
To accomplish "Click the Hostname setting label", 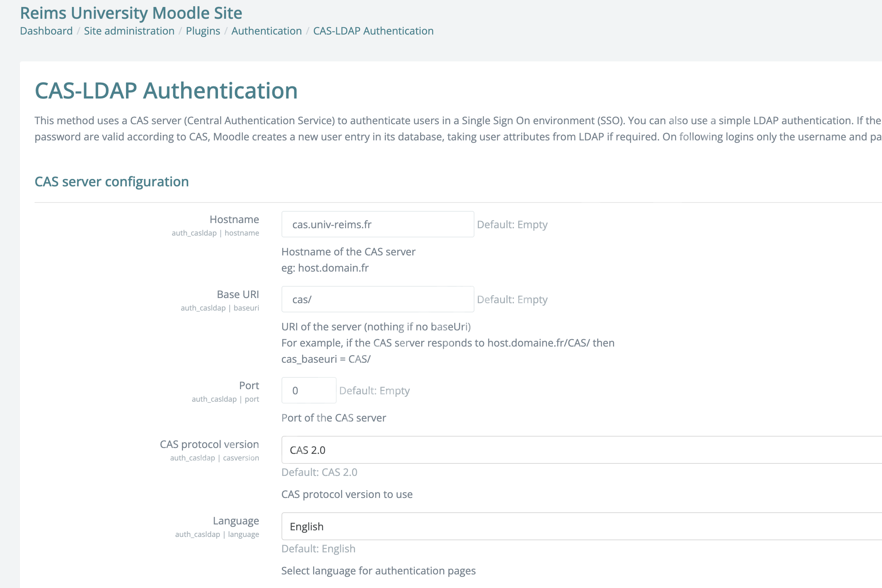I will click(x=234, y=219).
